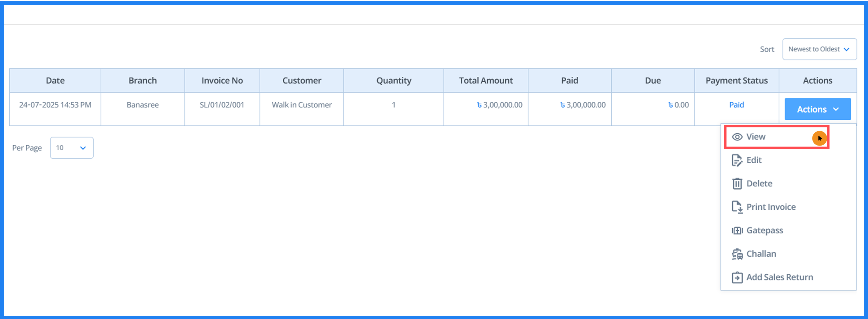Click the Print Invoice document icon
The height and width of the screenshot is (319, 868).
737,207
